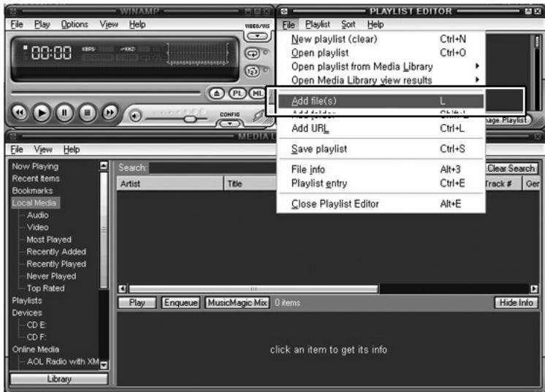Open Playlist Editor's Playlist menu
Viewport: 545px width, 392px height.
click(x=318, y=24)
